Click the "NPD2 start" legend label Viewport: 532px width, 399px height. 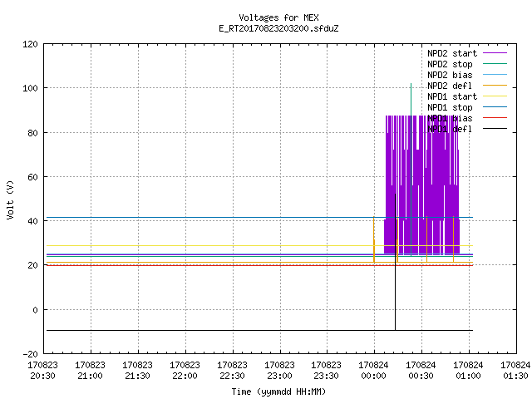tap(452, 53)
